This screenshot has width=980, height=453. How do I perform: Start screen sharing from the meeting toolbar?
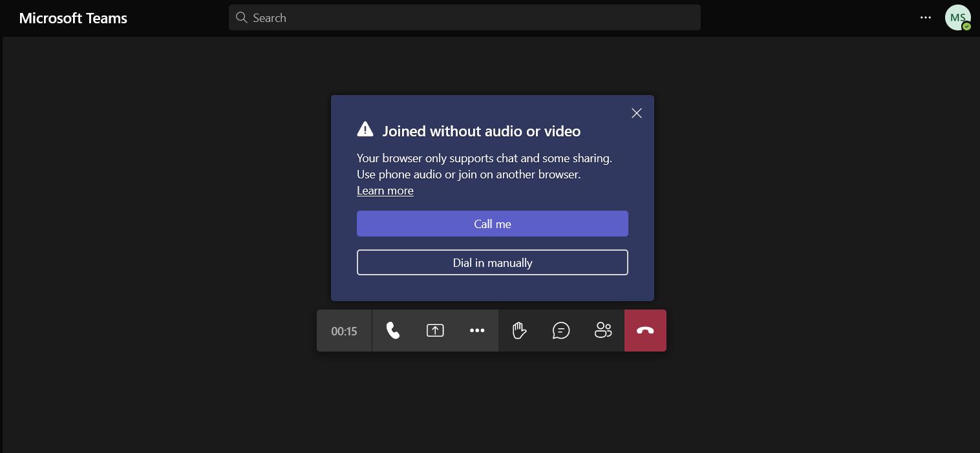tap(435, 330)
